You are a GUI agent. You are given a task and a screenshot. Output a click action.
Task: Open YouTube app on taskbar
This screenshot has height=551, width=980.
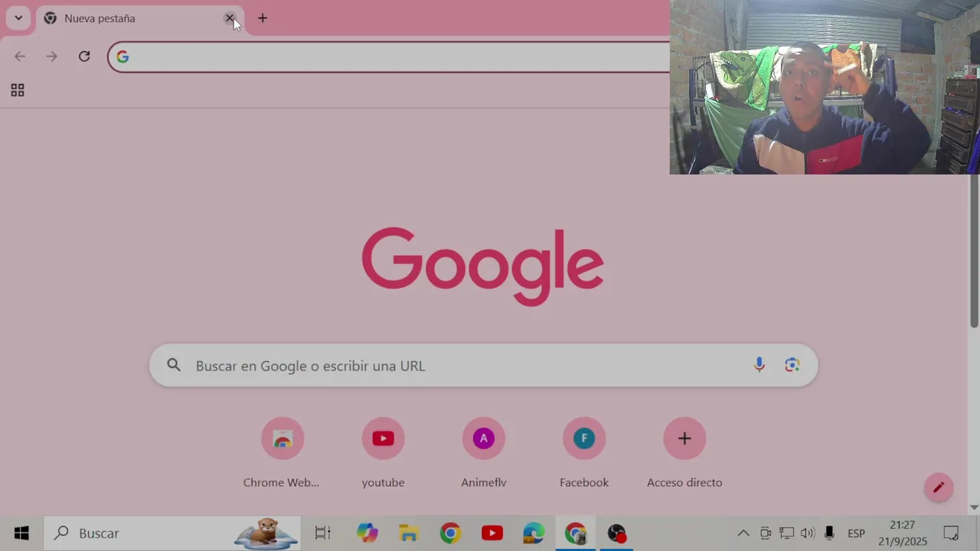click(492, 533)
